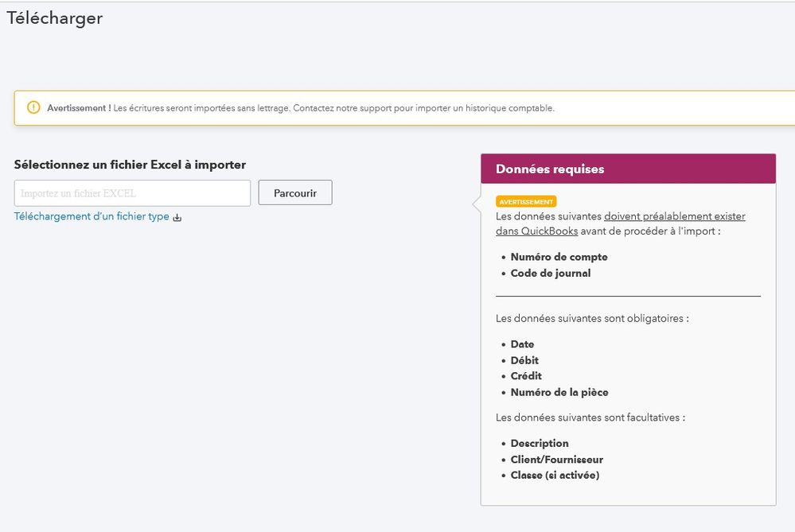The image size is (795, 532).
Task: Click the underlined 'doivent préalablement exister' text
Action: pyautogui.click(x=674, y=216)
